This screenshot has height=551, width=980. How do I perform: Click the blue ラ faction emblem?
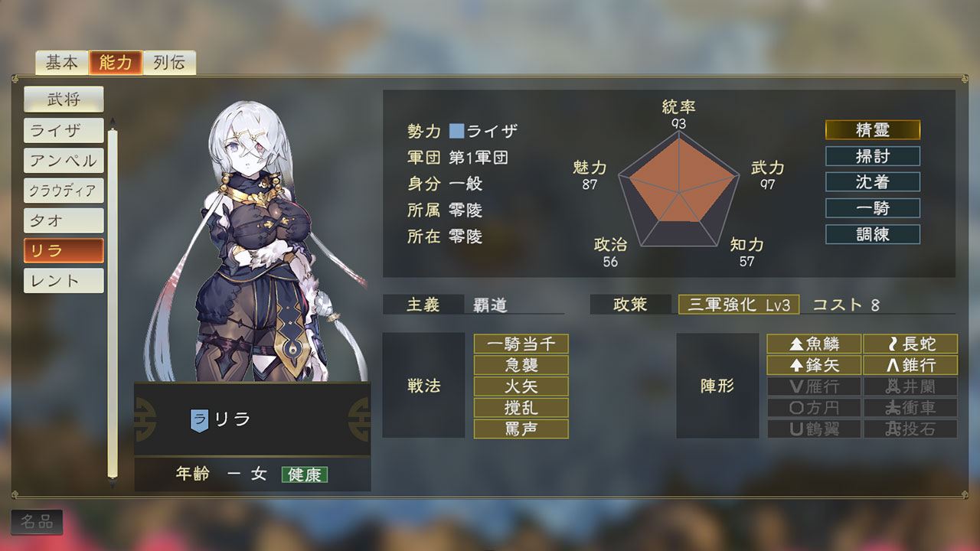(x=199, y=420)
